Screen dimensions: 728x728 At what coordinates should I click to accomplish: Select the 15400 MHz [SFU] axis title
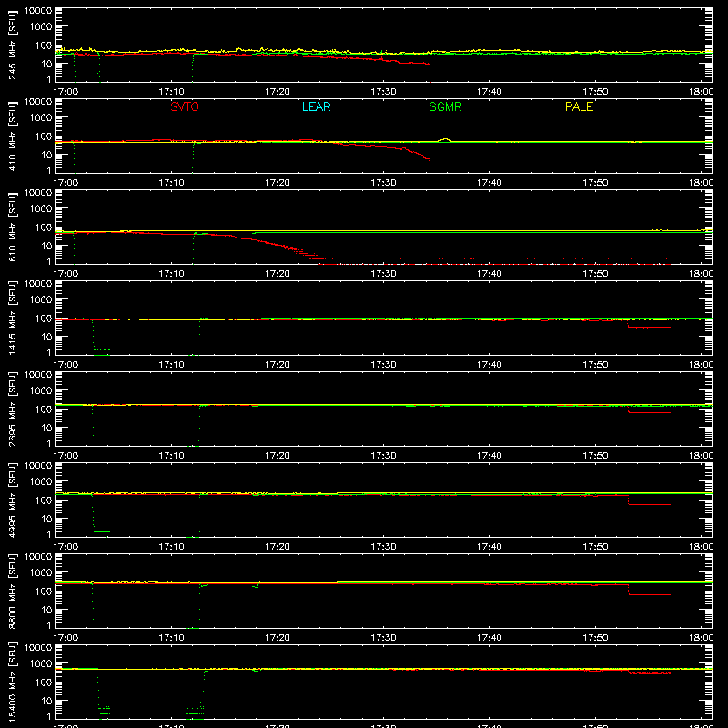(12, 682)
